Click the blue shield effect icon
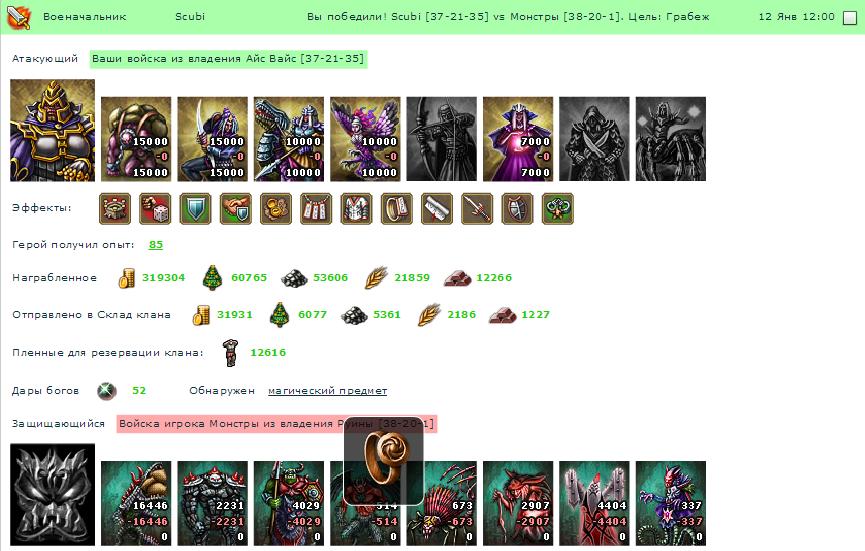 pos(195,209)
